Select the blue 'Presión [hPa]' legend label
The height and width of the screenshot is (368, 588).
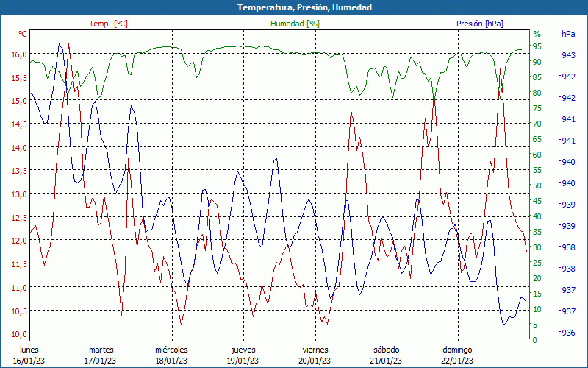[x=480, y=24]
